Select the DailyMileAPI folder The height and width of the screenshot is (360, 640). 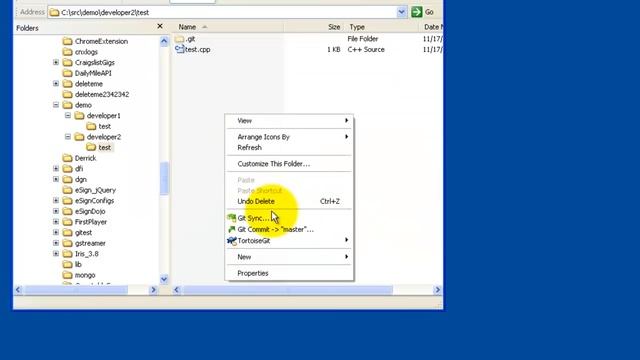pos(93,73)
